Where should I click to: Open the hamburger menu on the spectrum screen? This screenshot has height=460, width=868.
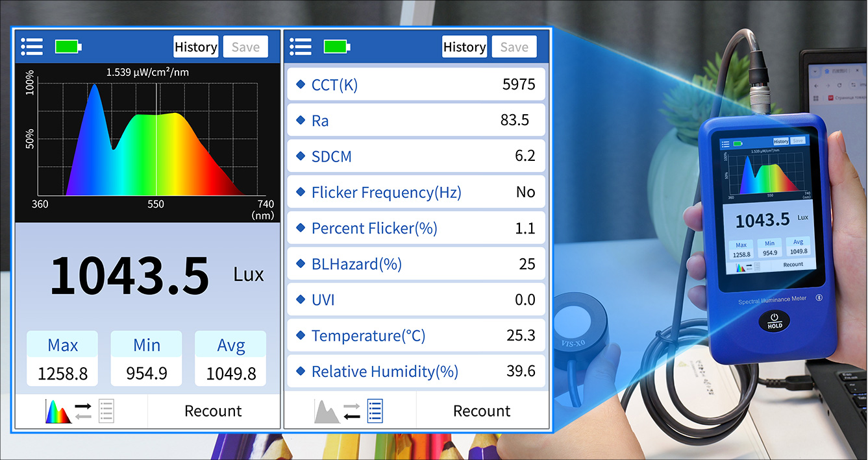32,47
